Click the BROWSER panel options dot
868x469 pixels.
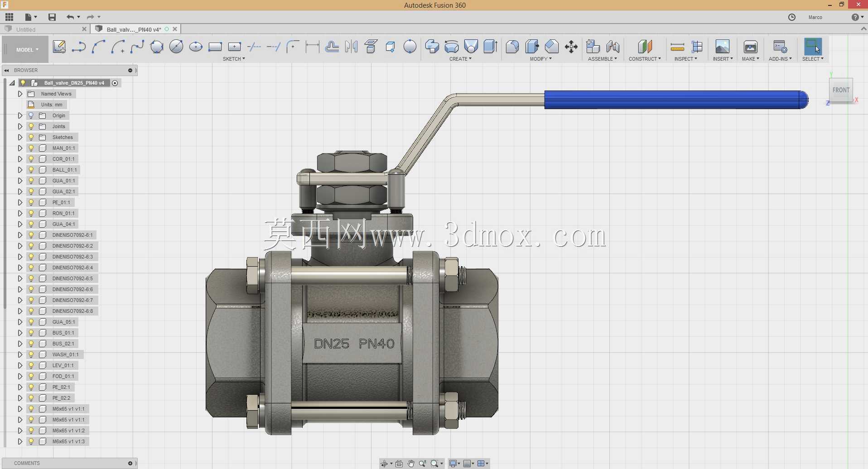click(x=130, y=70)
